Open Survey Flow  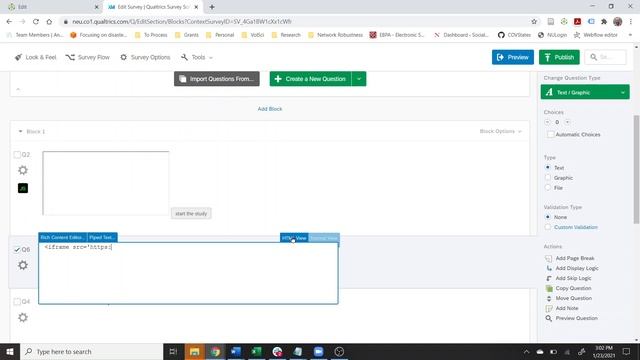click(x=88, y=58)
